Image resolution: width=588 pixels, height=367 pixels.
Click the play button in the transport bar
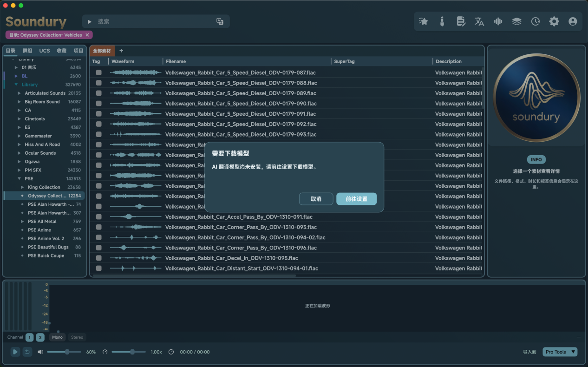15,352
